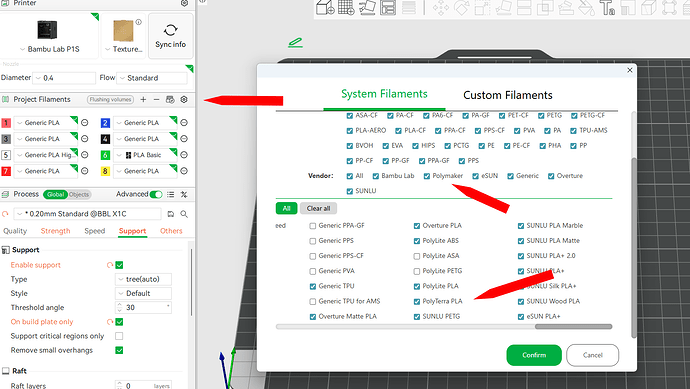
Task: Click the Sync info button
Action: (x=170, y=36)
